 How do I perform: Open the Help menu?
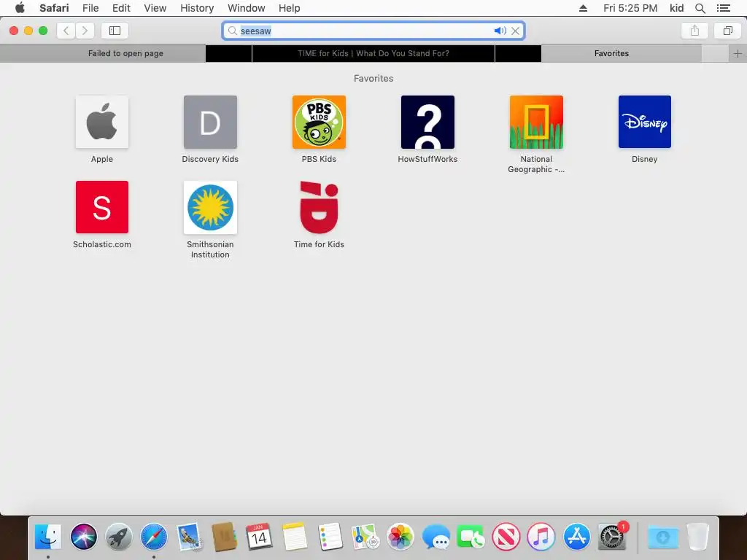point(289,8)
